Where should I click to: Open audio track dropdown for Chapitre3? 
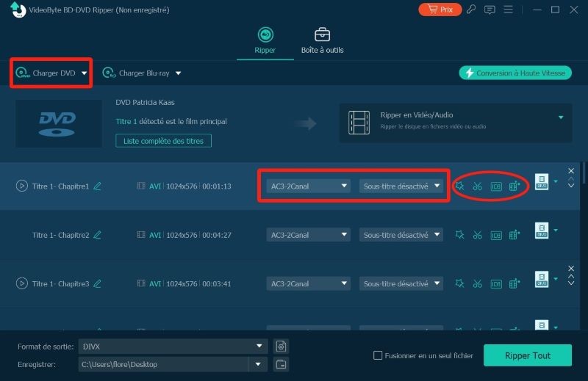click(x=308, y=283)
